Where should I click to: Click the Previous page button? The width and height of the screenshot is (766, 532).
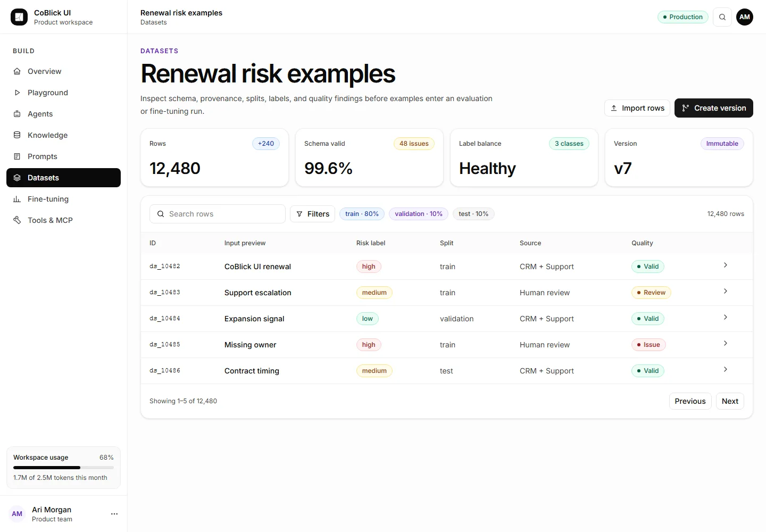click(690, 401)
